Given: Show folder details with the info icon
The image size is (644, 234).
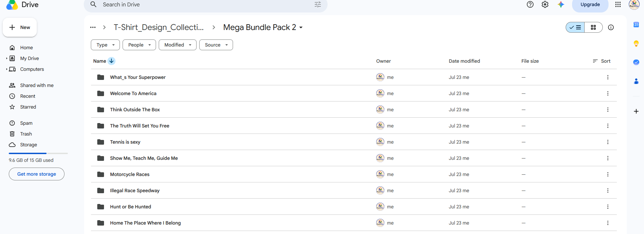Looking at the screenshot, I should pos(611,27).
